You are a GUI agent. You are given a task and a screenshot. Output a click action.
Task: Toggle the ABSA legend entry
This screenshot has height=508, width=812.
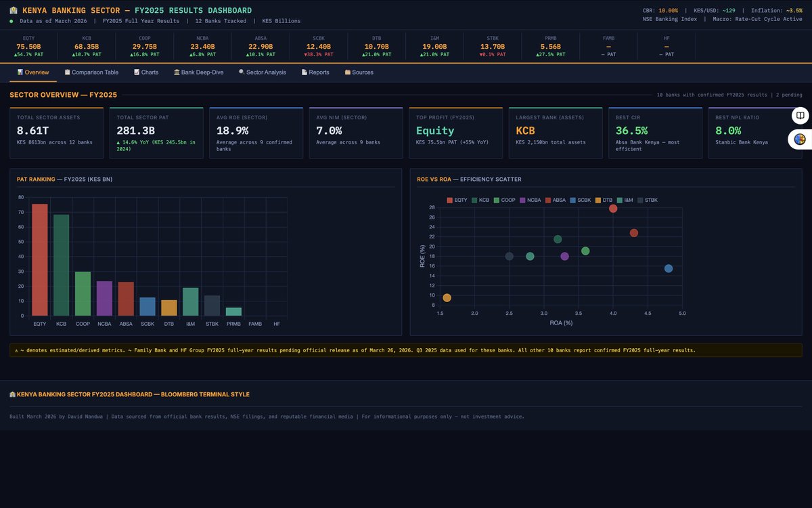(556, 200)
